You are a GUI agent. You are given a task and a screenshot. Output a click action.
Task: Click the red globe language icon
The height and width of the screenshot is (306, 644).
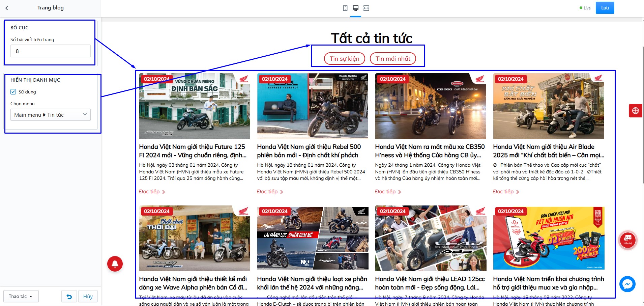[x=636, y=111]
